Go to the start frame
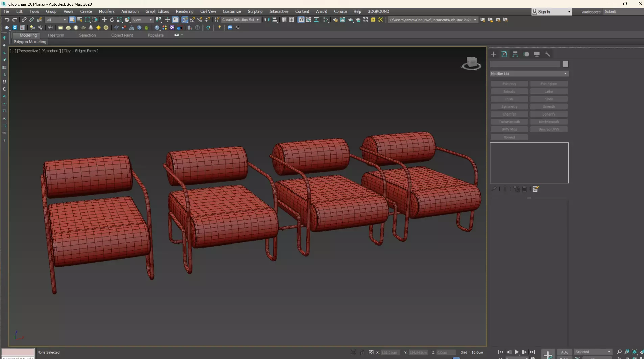The image size is (644, 359). tap(501, 352)
